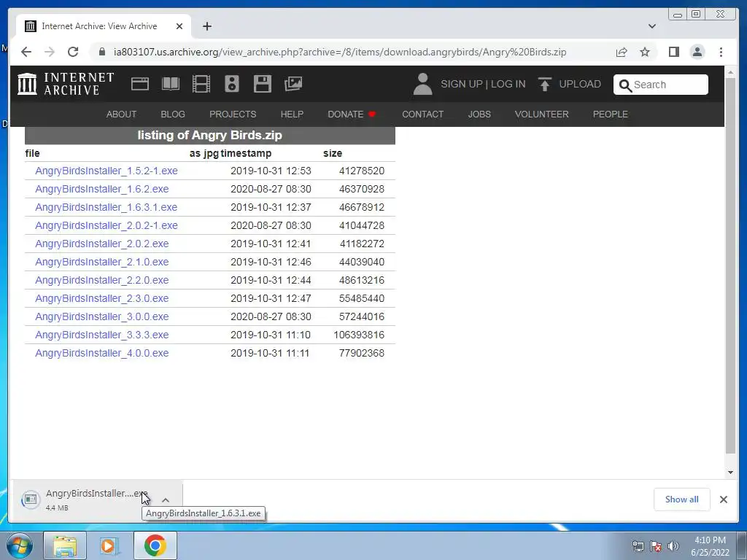Download AngryBirdsInstaller_3.0.0.exe
Viewport: 747px width, 560px height.
point(102,316)
